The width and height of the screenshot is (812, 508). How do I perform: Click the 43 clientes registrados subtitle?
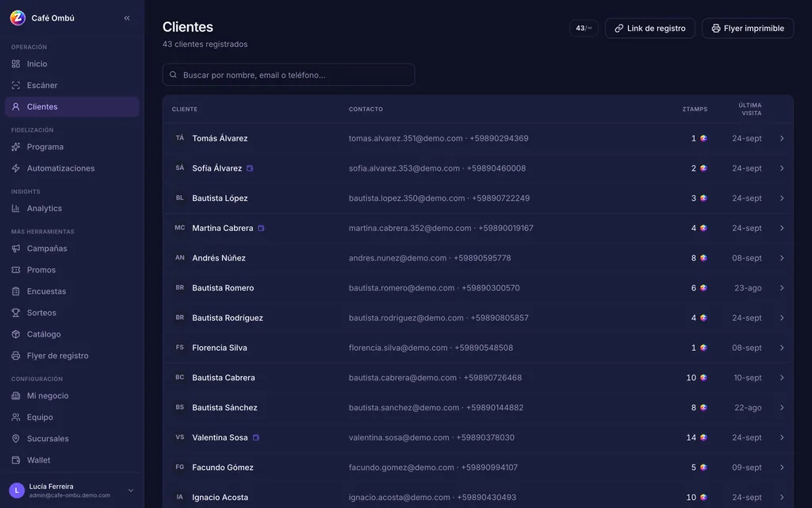[205, 44]
